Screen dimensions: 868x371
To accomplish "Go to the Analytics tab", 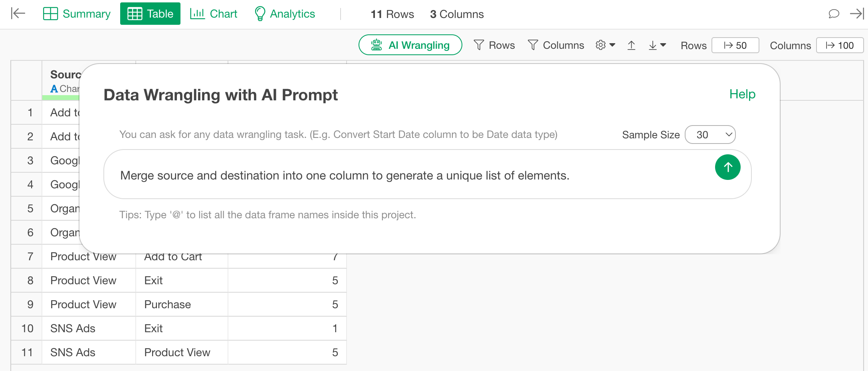I will click(x=285, y=14).
